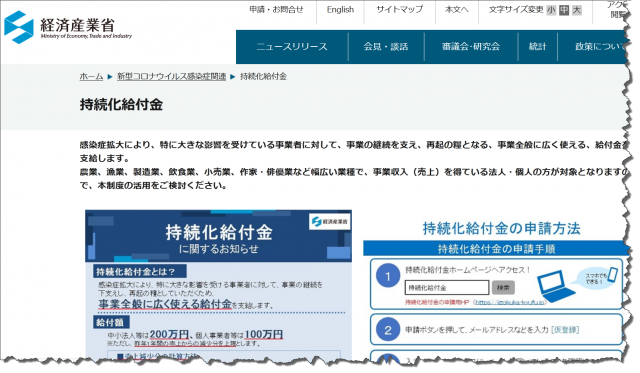Screen dimensions: 640x373
Task: Click the METI logo on the leaflet
Action: pyautogui.click(x=330, y=222)
